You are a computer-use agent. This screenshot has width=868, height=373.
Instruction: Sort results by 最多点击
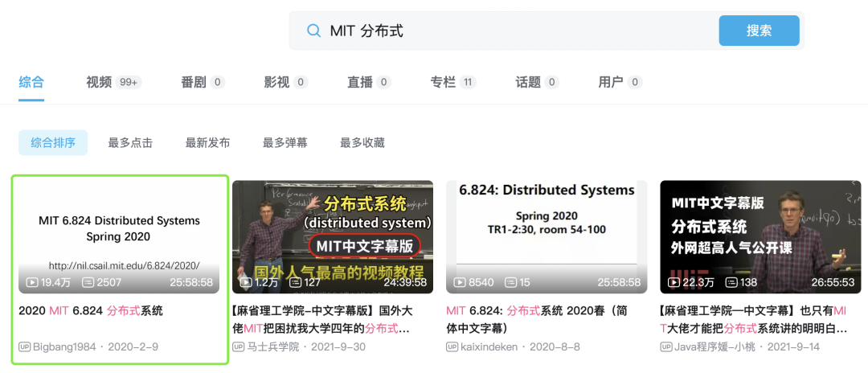point(130,143)
